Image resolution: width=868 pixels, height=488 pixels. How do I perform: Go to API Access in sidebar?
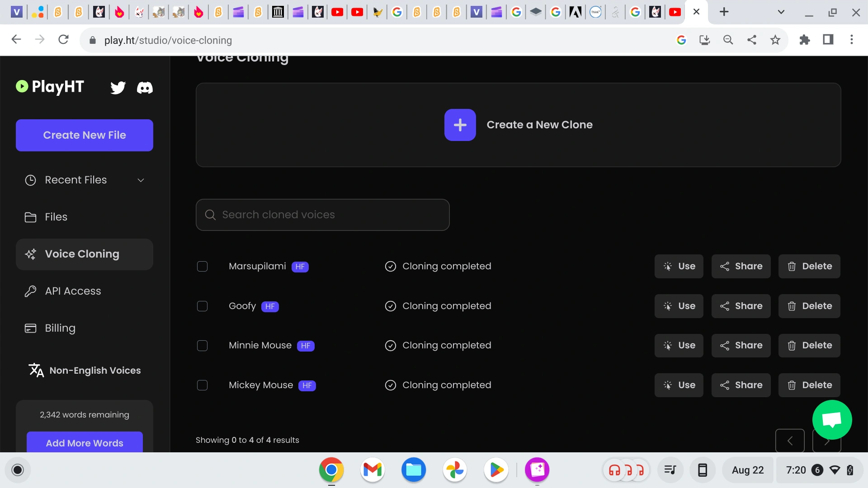pyautogui.click(x=73, y=291)
